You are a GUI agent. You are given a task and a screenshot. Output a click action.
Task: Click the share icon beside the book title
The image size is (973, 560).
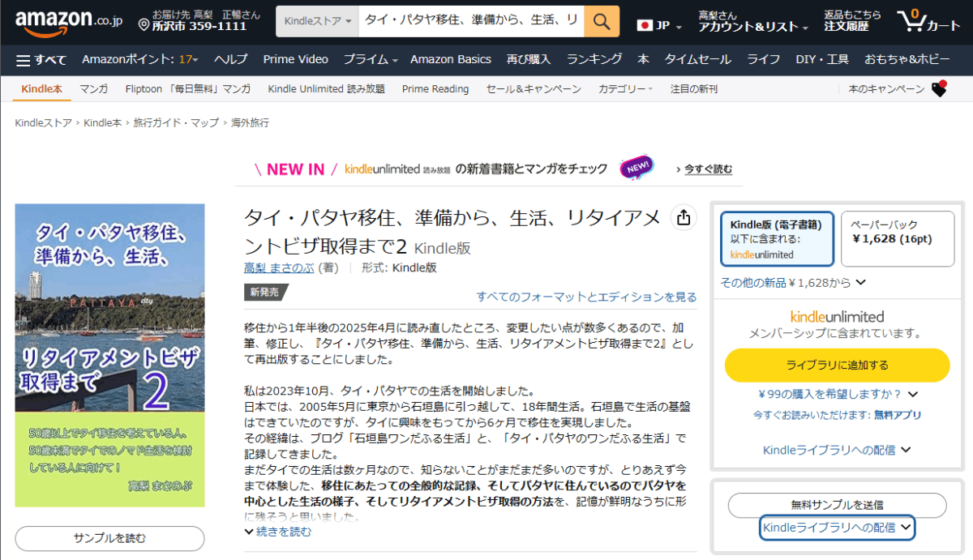(684, 217)
